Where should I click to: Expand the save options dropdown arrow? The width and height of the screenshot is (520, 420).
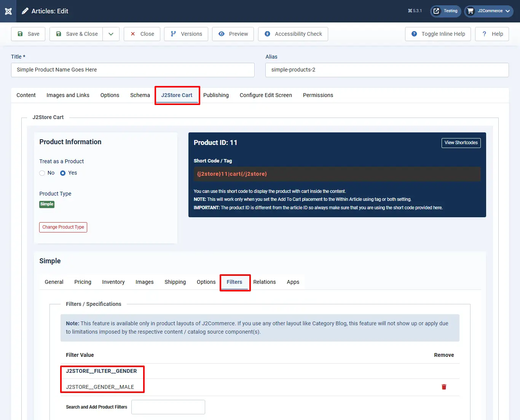[111, 34]
